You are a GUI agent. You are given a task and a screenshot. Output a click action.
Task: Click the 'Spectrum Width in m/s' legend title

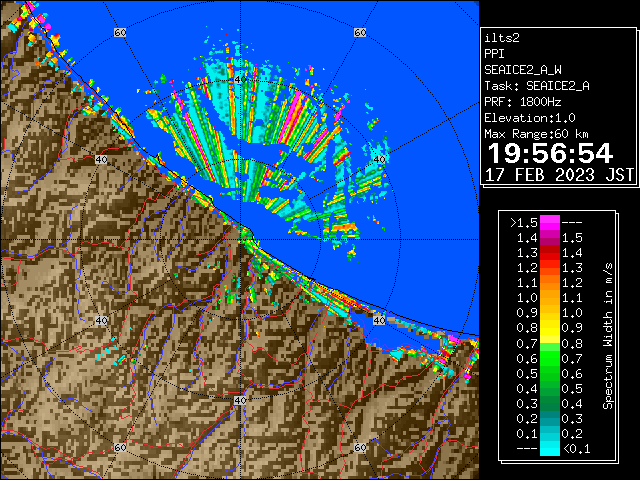tap(608, 336)
